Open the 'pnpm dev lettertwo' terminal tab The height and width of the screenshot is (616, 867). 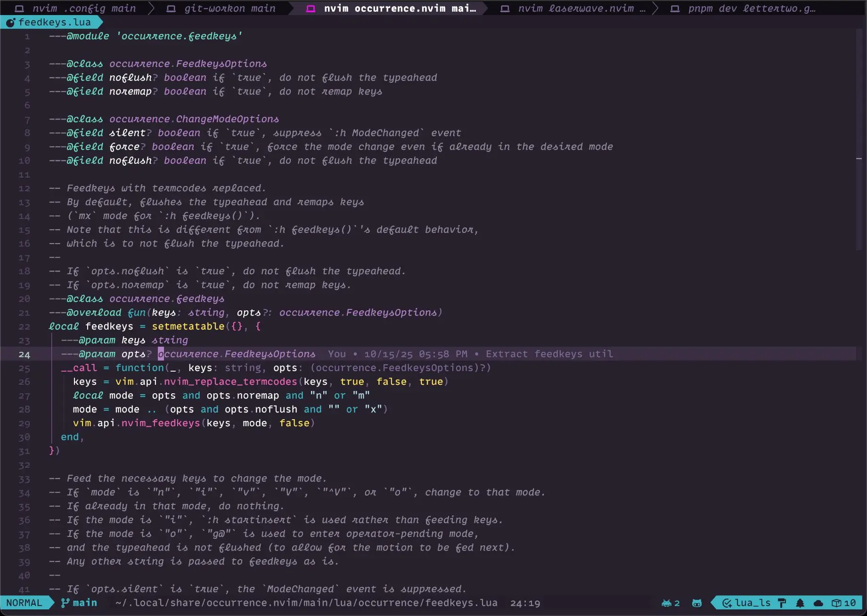pyautogui.click(x=744, y=8)
